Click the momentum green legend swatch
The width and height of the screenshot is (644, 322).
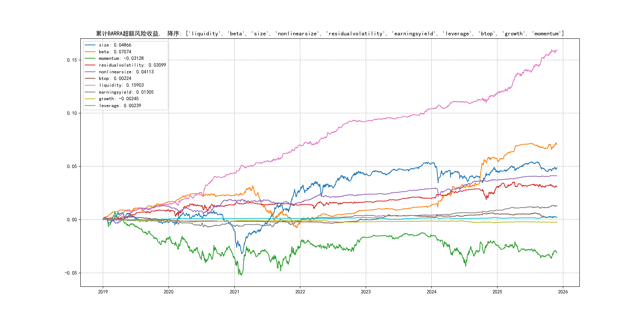(90, 58)
